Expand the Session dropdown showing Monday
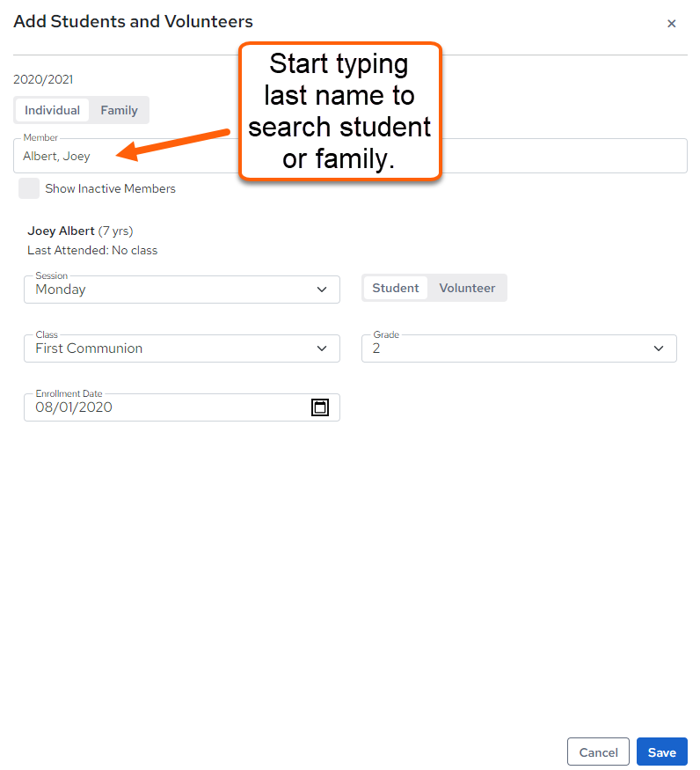 [x=182, y=290]
